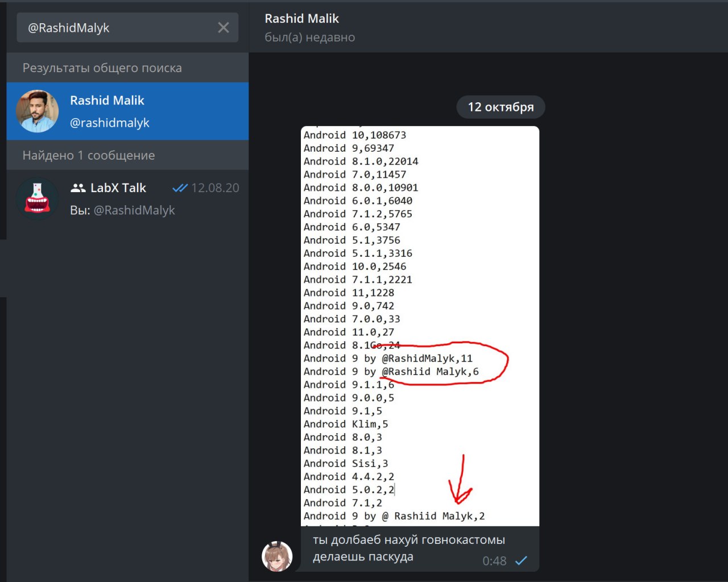
Task: Open Rashid Malik search result
Action: (x=127, y=111)
